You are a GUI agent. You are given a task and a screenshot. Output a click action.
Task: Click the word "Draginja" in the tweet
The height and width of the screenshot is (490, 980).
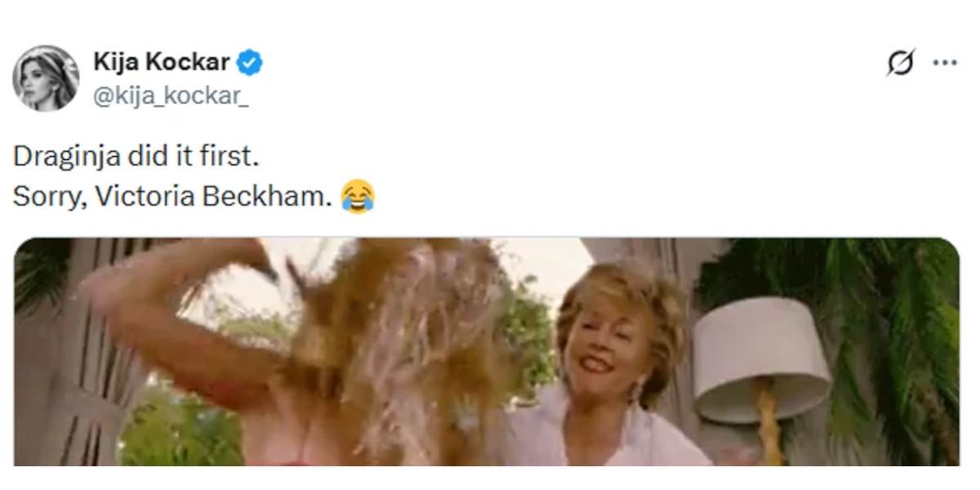click(56, 155)
